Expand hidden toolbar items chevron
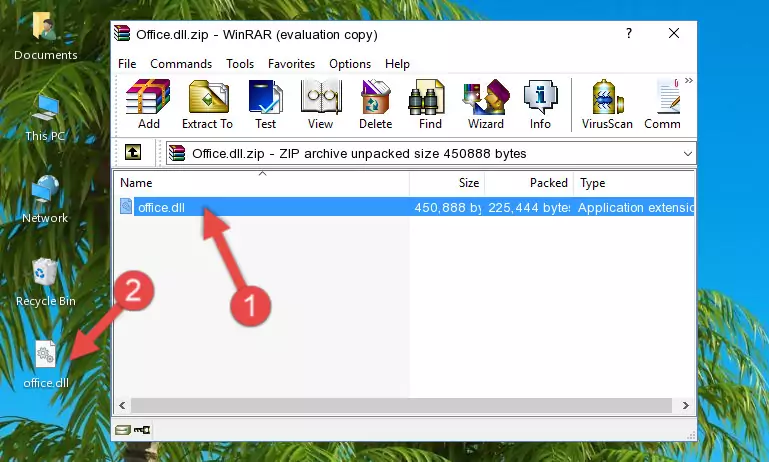 689,80
